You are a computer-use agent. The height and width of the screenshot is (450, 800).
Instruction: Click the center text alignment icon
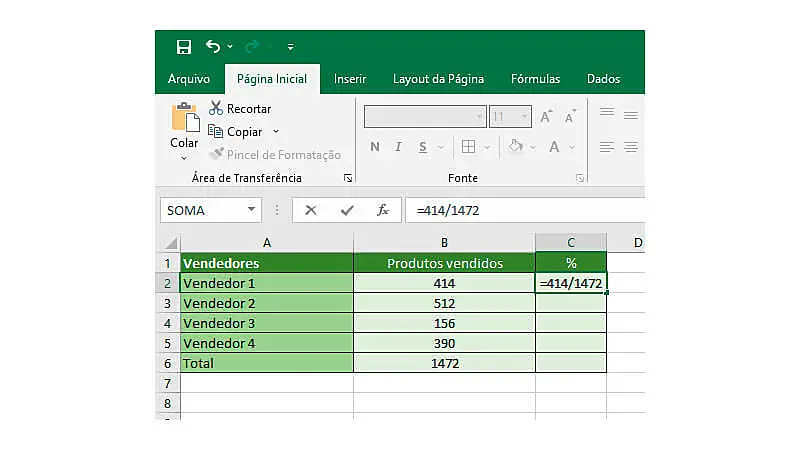click(x=631, y=147)
